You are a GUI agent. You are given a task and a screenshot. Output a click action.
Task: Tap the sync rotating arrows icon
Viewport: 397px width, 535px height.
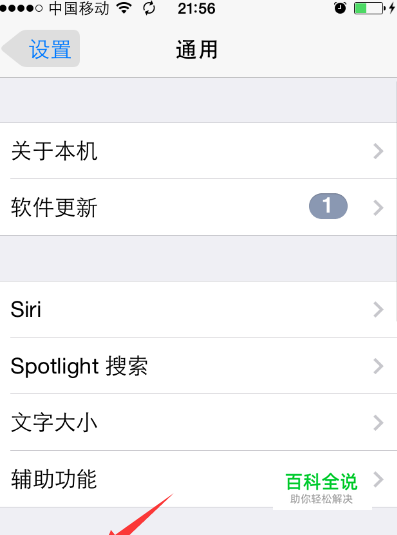pos(149,8)
